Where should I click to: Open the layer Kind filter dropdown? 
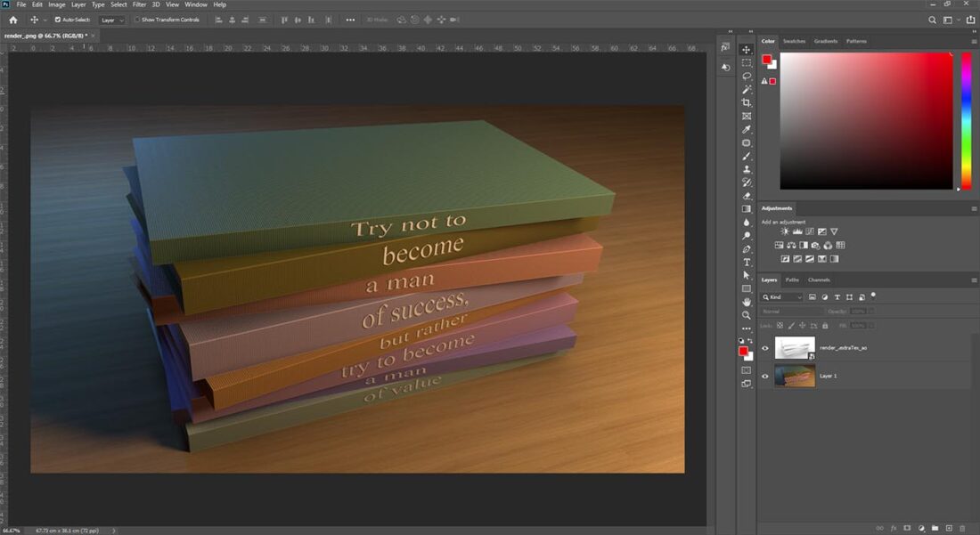(782, 296)
